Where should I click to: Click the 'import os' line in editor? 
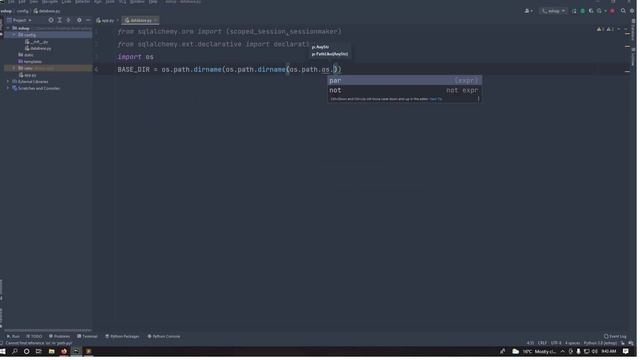[x=136, y=57]
